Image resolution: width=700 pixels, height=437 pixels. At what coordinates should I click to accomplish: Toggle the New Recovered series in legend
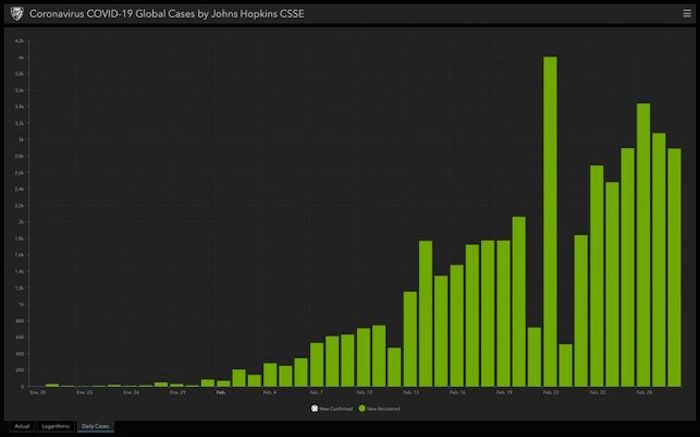click(x=366, y=409)
